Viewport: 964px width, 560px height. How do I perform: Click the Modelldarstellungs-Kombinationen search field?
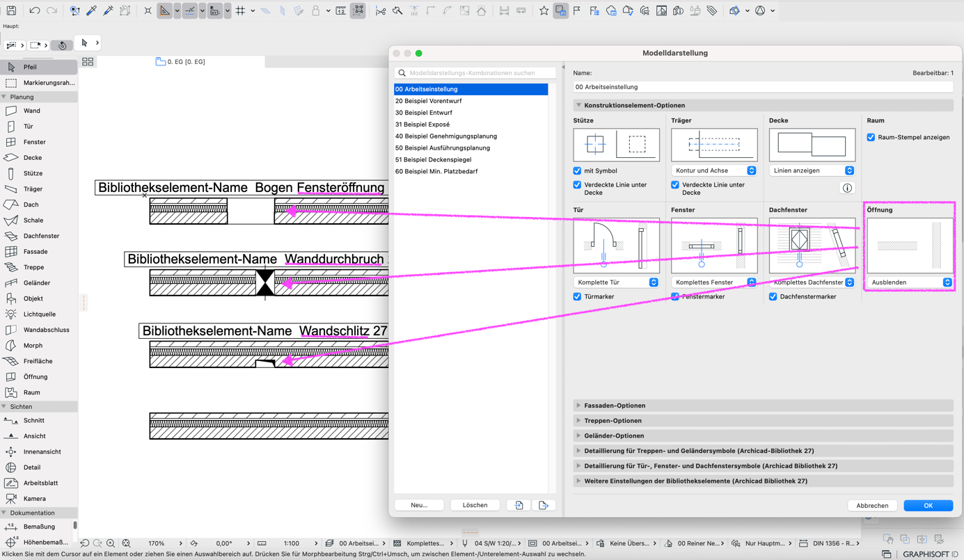pos(475,73)
